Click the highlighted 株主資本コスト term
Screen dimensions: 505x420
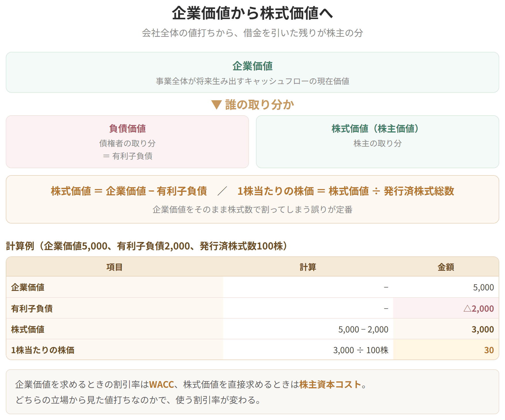tap(330, 385)
